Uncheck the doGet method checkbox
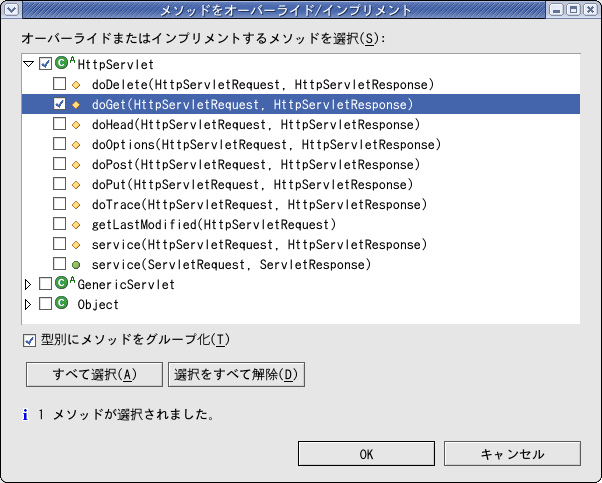The width and height of the screenshot is (602, 483). pyautogui.click(x=59, y=104)
